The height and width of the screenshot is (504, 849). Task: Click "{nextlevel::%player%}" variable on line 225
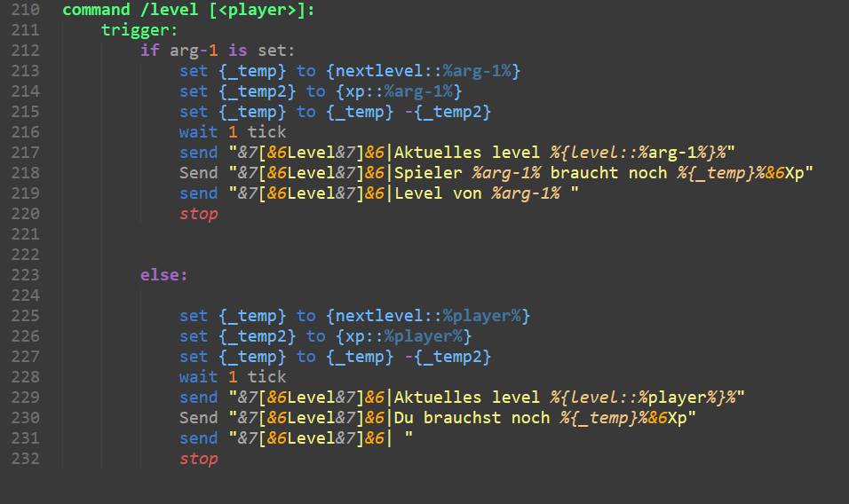428,316
